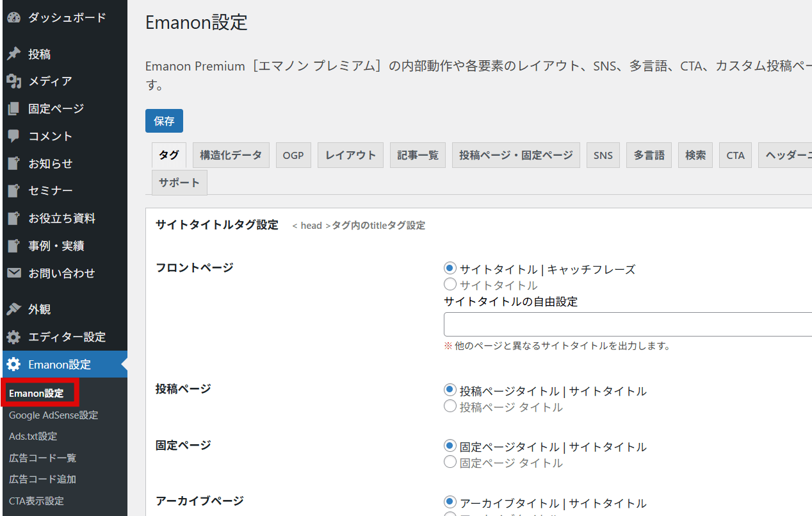
Task: Open Media via its sidebar icon
Action: point(13,81)
